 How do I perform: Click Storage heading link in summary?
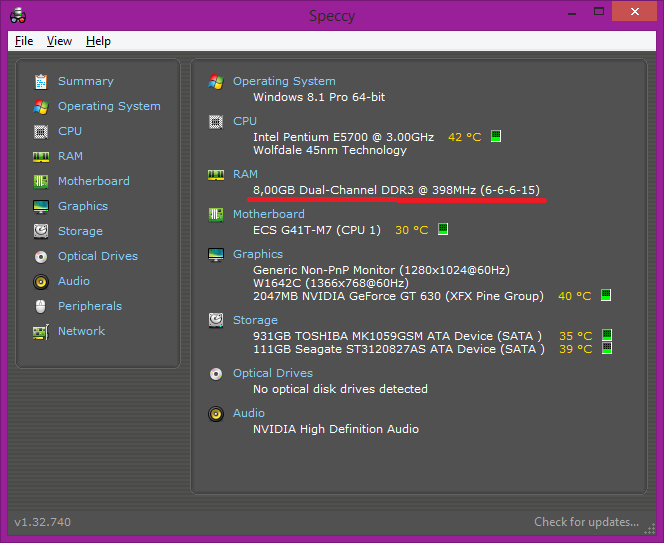[255, 320]
